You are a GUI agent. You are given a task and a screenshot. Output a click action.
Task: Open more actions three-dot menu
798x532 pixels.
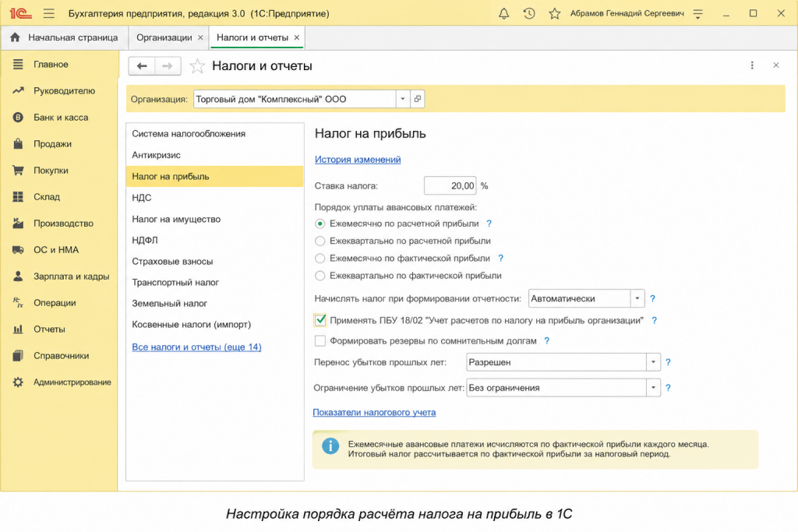[x=752, y=65]
